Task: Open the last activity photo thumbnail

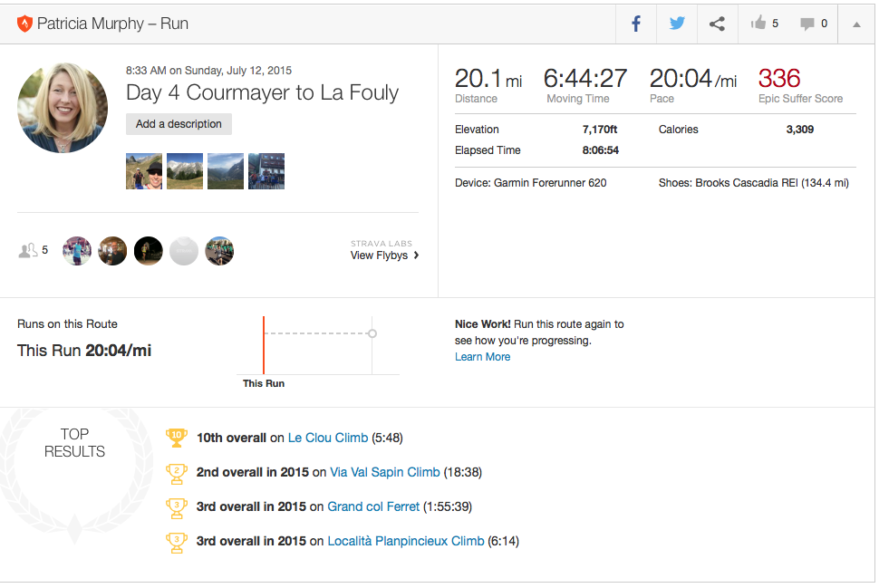Action: coord(266,171)
